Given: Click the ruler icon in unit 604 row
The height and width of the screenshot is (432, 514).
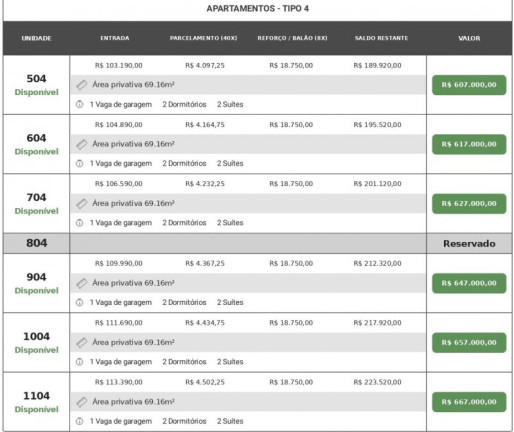Looking at the screenshot, I should (x=81, y=144).
